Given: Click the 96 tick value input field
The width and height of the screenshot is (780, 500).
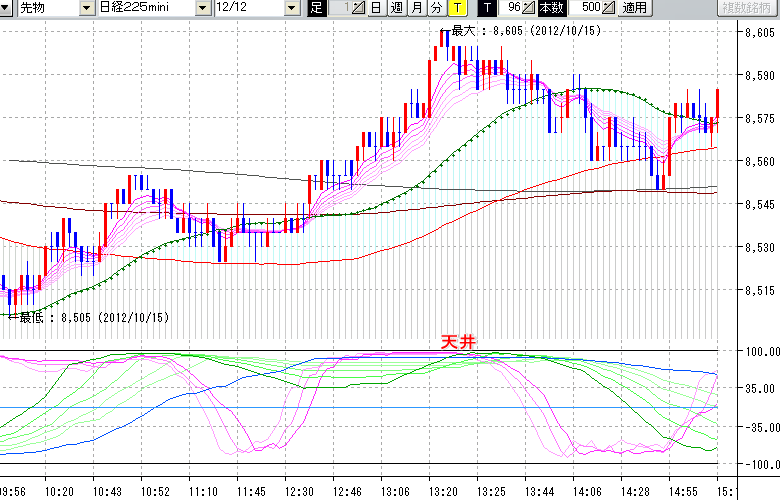Looking at the screenshot, I should [512, 8].
